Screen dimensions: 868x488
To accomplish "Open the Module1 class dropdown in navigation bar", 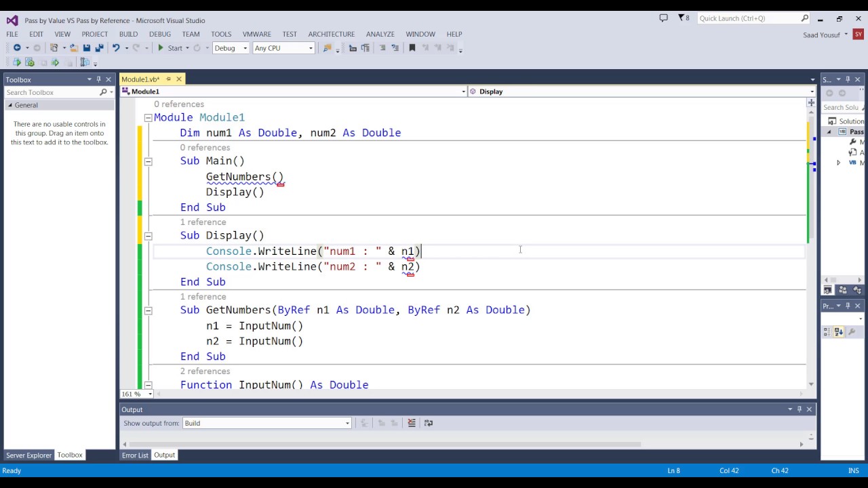I will point(464,91).
